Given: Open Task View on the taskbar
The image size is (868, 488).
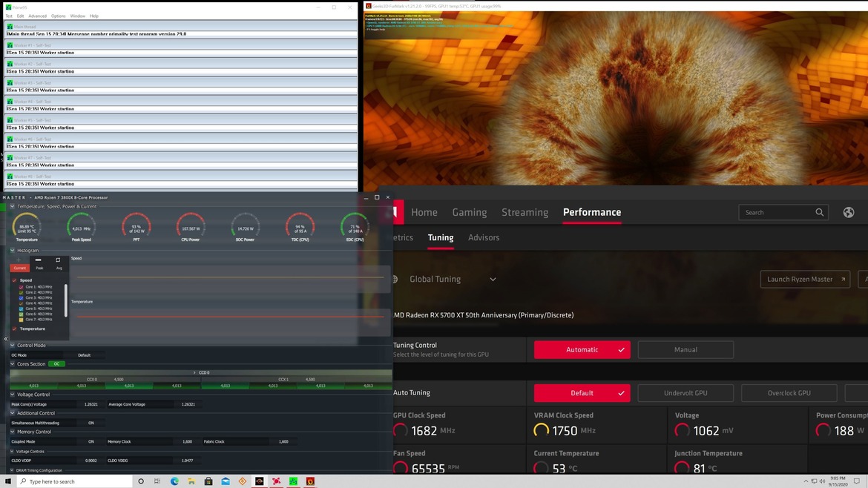Looking at the screenshot, I should (x=157, y=481).
